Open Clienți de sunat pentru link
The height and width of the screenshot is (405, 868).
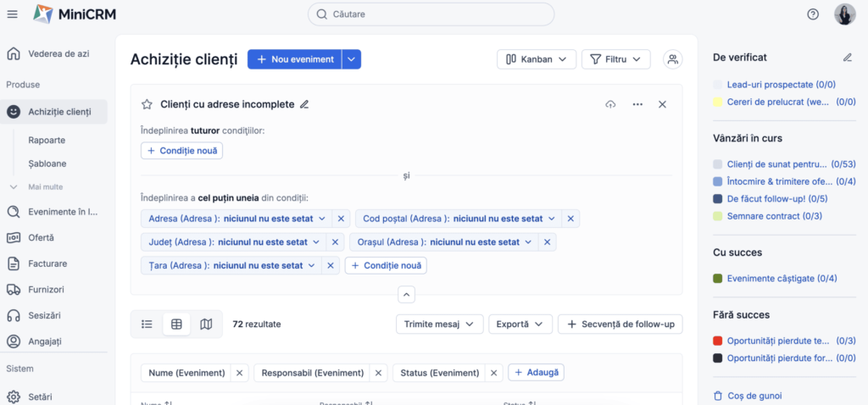point(792,164)
